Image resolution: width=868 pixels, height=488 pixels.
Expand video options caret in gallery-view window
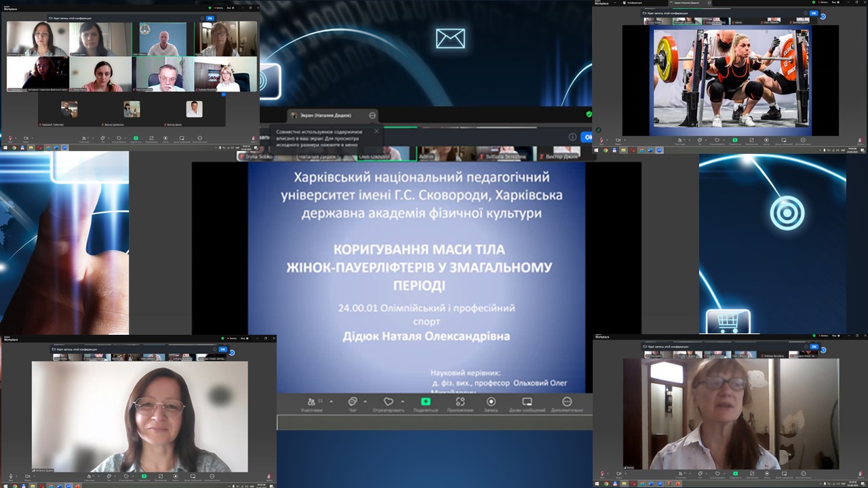coord(33,138)
